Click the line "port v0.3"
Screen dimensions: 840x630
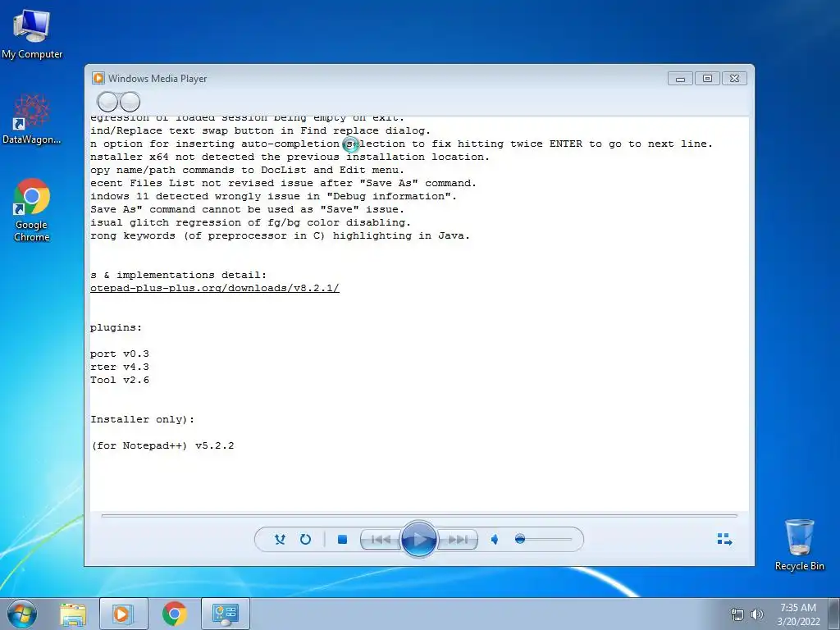[120, 354]
